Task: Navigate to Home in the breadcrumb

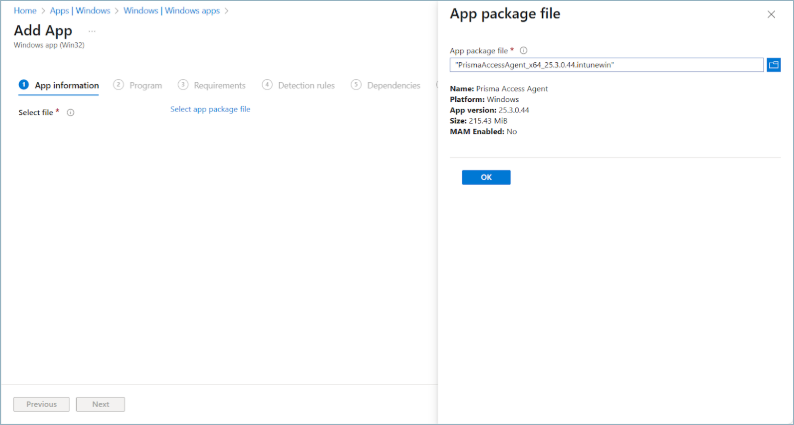Action: (x=25, y=11)
